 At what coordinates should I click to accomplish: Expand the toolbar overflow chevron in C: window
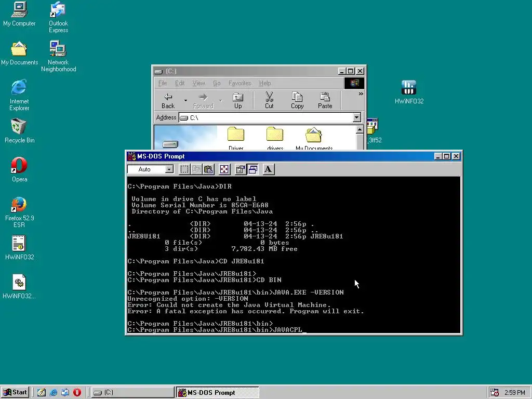[361, 94]
